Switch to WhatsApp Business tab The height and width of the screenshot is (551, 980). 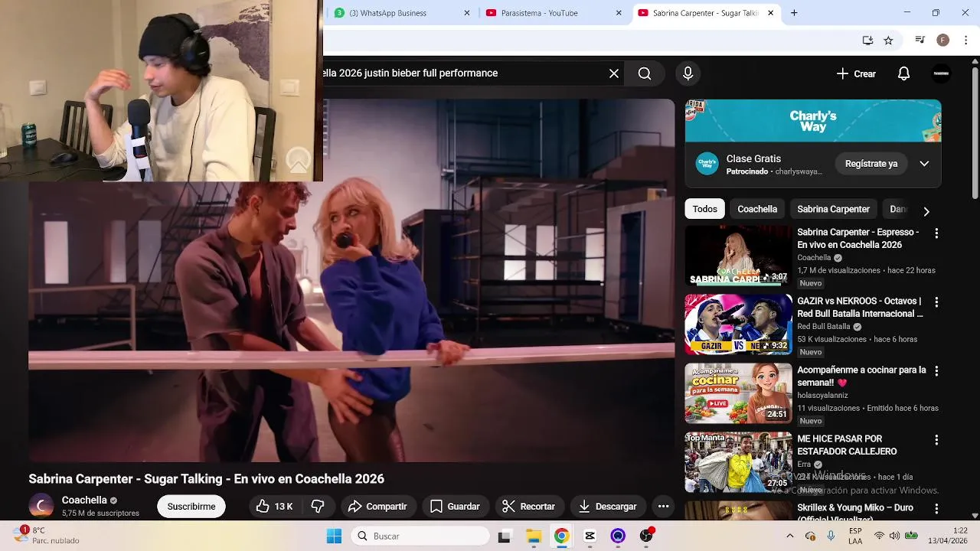pyautogui.click(x=402, y=13)
